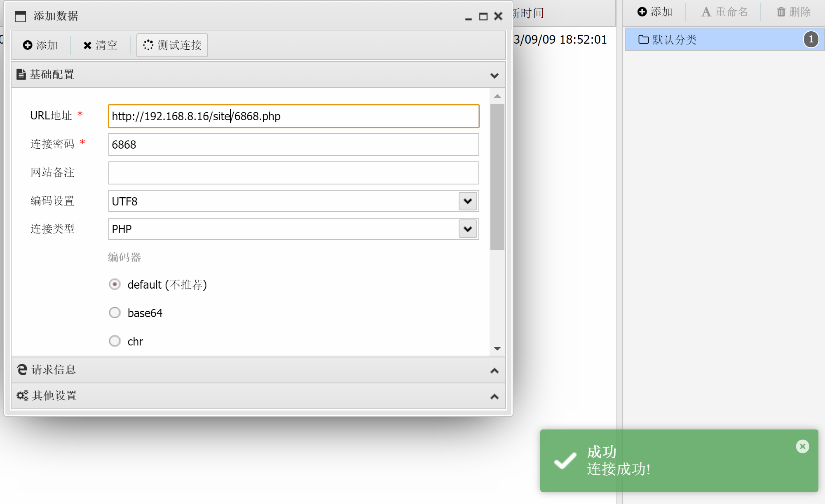Open the 编码设置 UTF8 dropdown

click(x=468, y=201)
